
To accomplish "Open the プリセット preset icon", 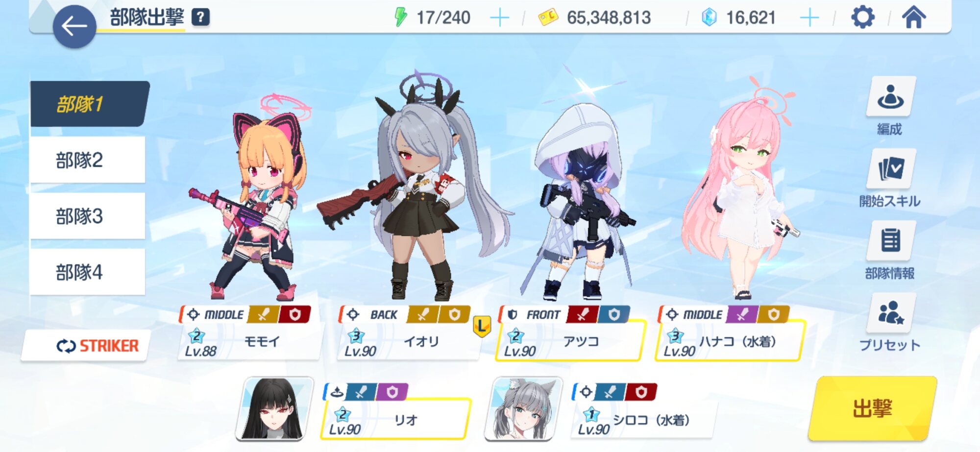I will (890, 313).
